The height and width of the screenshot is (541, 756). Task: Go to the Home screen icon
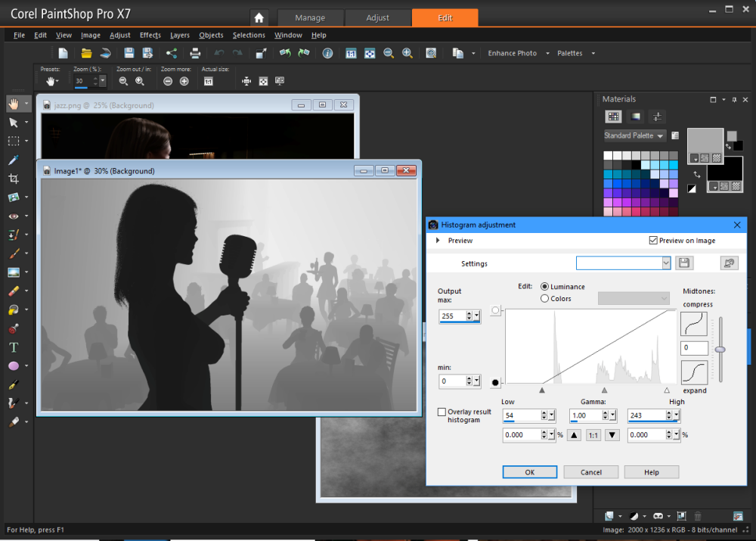pyautogui.click(x=259, y=18)
